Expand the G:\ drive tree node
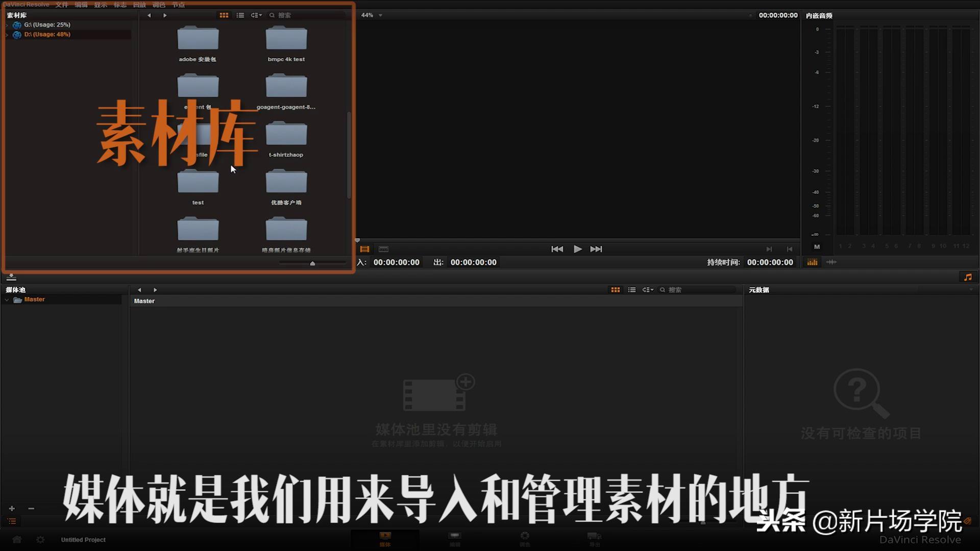980x551 pixels. pyautogui.click(x=7, y=24)
